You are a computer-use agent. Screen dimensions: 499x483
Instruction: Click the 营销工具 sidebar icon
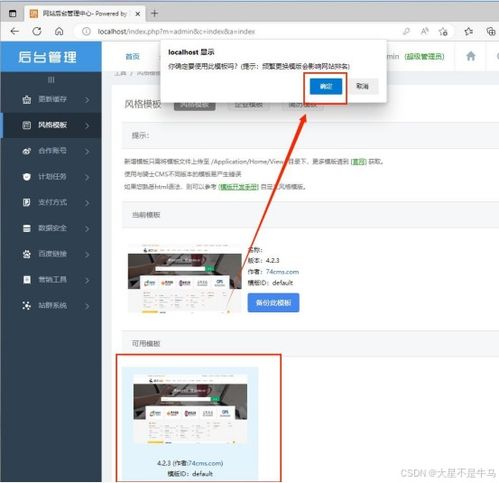pos(27,280)
